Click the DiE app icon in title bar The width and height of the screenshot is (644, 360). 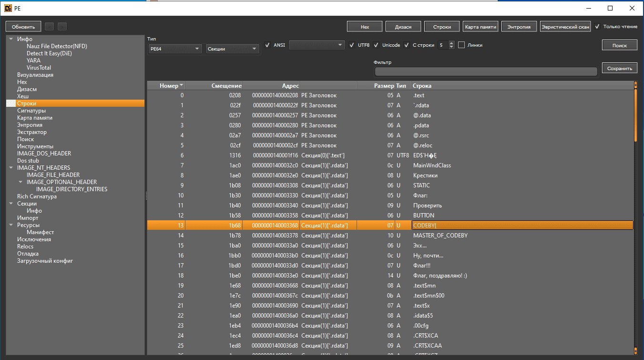[8, 8]
